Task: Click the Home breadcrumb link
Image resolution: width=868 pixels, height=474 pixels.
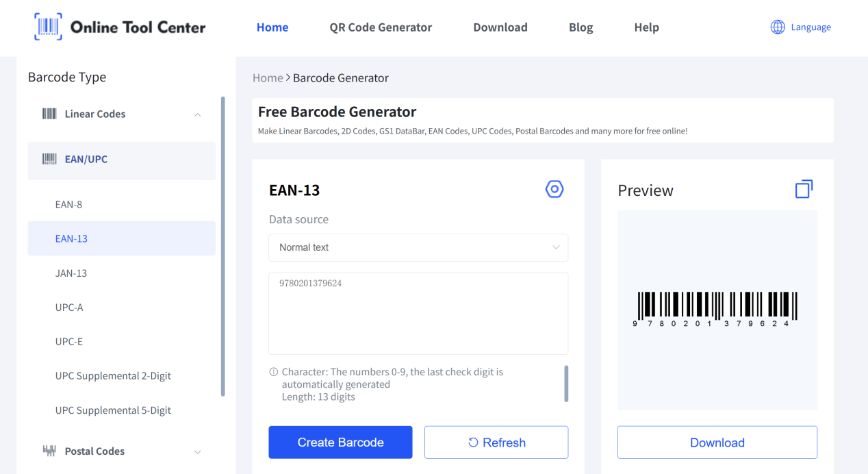Action: [268, 78]
